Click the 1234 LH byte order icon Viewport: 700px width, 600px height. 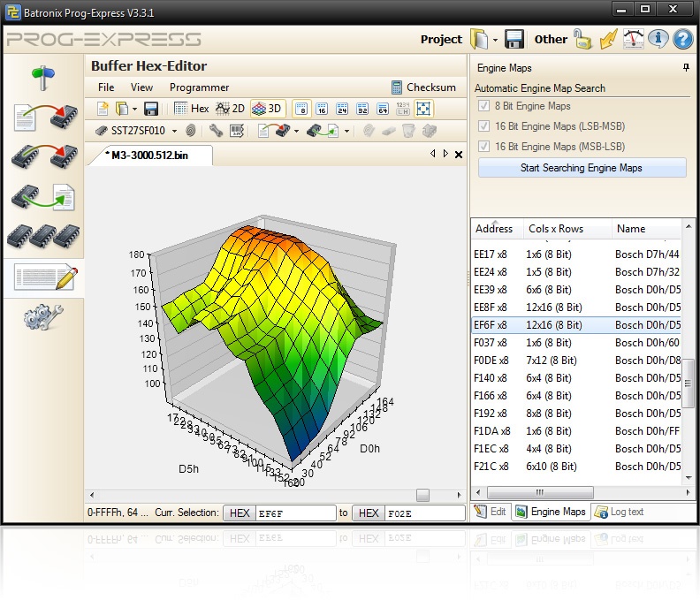tap(403, 109)
